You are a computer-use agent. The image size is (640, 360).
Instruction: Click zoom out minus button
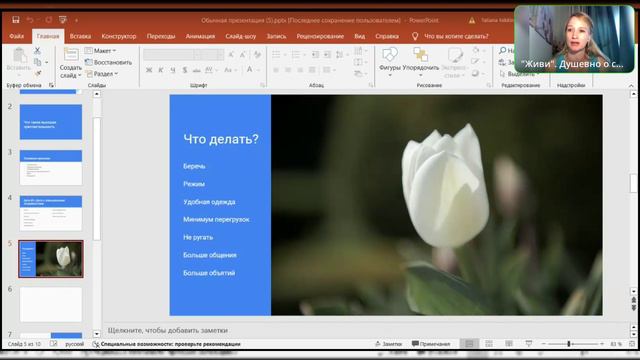point(543,344)
